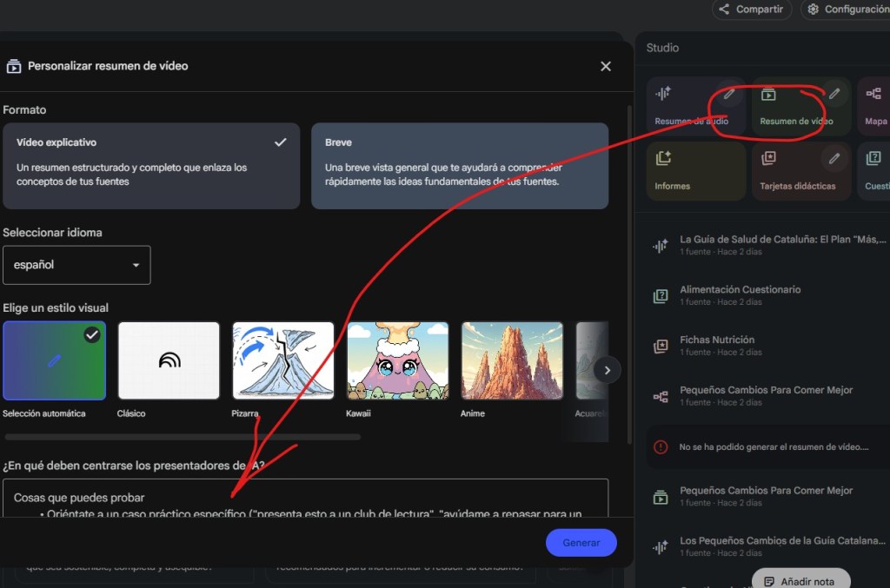The height and width of the screenshot is (588, 890).
Task: Select the Kawaii style thumbnail
Action: 397,360
